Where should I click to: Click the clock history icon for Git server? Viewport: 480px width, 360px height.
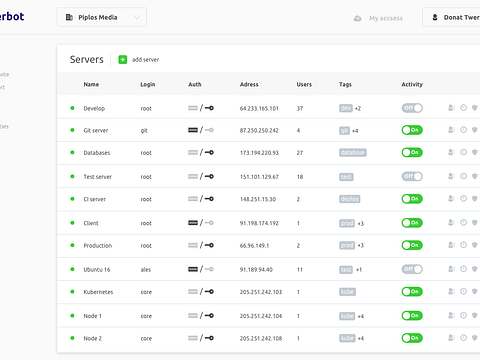[463, 130]
